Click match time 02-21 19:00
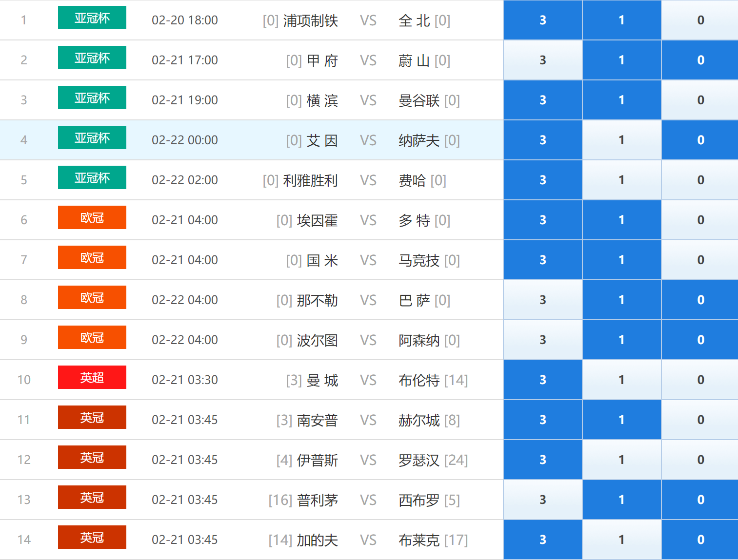The image size is (738, 560). coord(185,100)
